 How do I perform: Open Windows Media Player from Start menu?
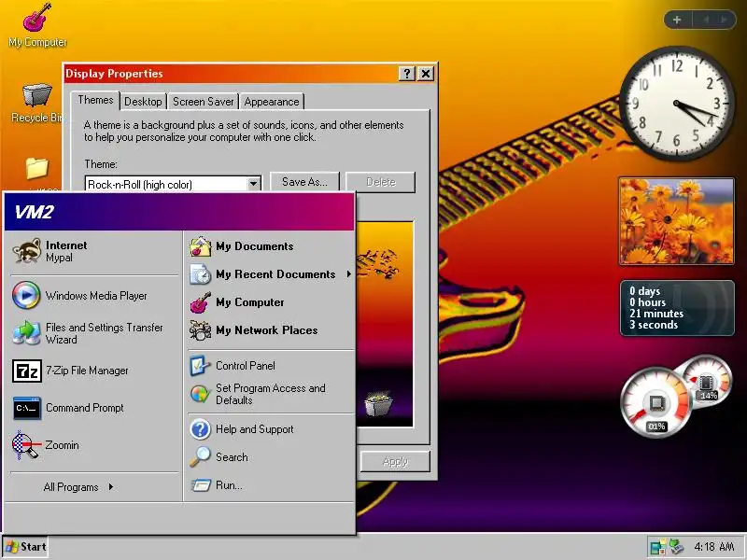pyautogui.click(x=93, y=295)
